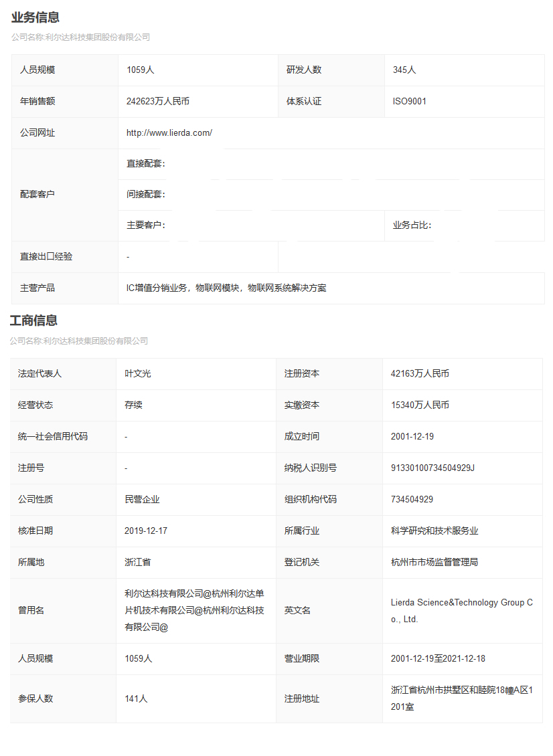Image resolution: width=553 pixels, height=756 pixels.
Task: Click the '体系认证' label
Action: pyautogui.click(x=304, y=101)
